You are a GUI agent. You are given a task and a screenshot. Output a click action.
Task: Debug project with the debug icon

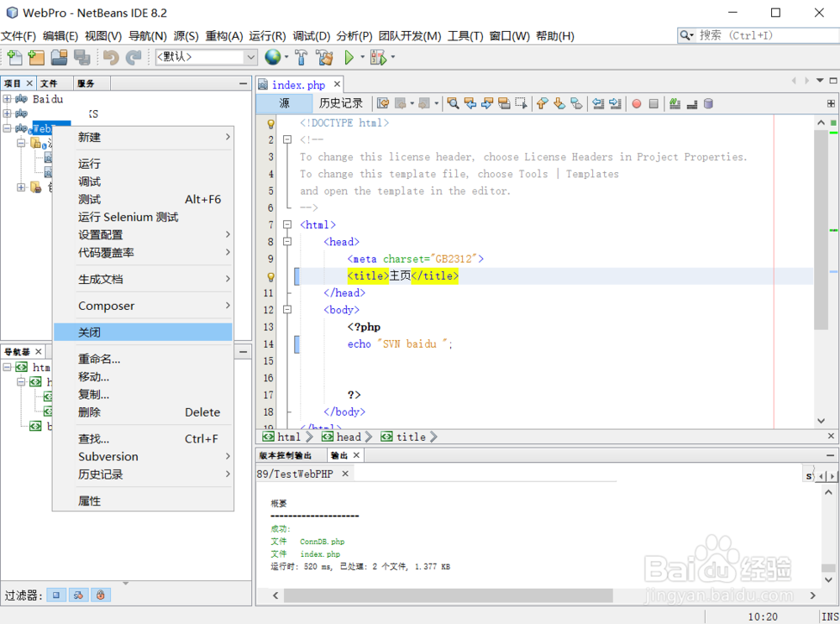[378, 57]
